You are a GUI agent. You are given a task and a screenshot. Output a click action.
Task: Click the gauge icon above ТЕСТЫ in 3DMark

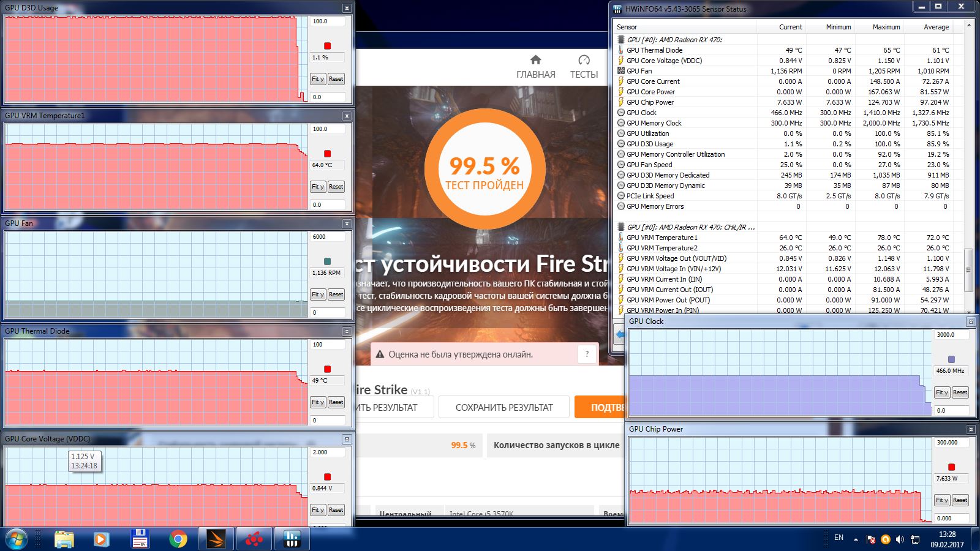584,59
